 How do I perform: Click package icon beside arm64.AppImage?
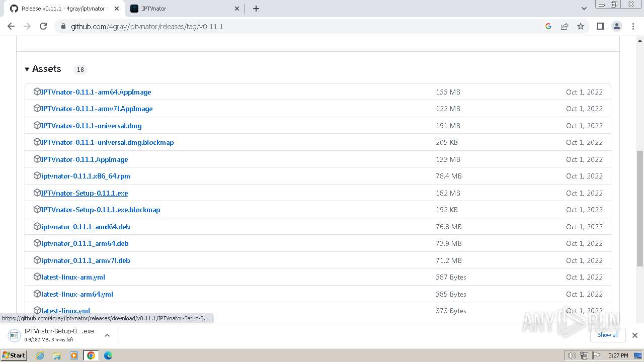coord(37,92)
